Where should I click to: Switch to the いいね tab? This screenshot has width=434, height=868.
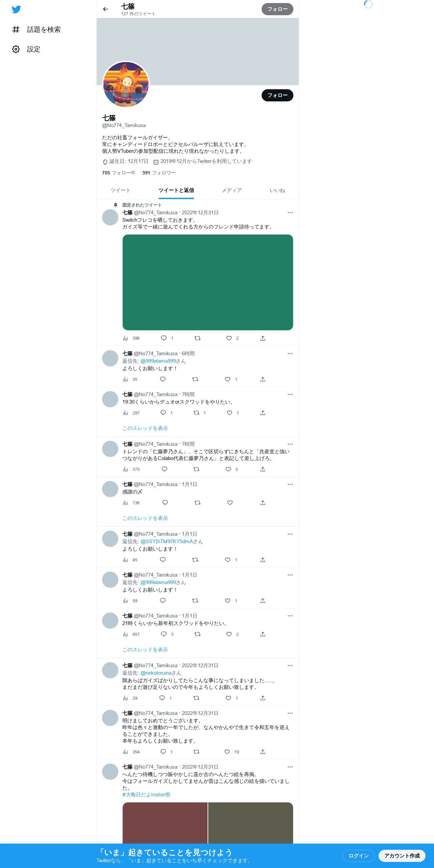tap(277, 190)
